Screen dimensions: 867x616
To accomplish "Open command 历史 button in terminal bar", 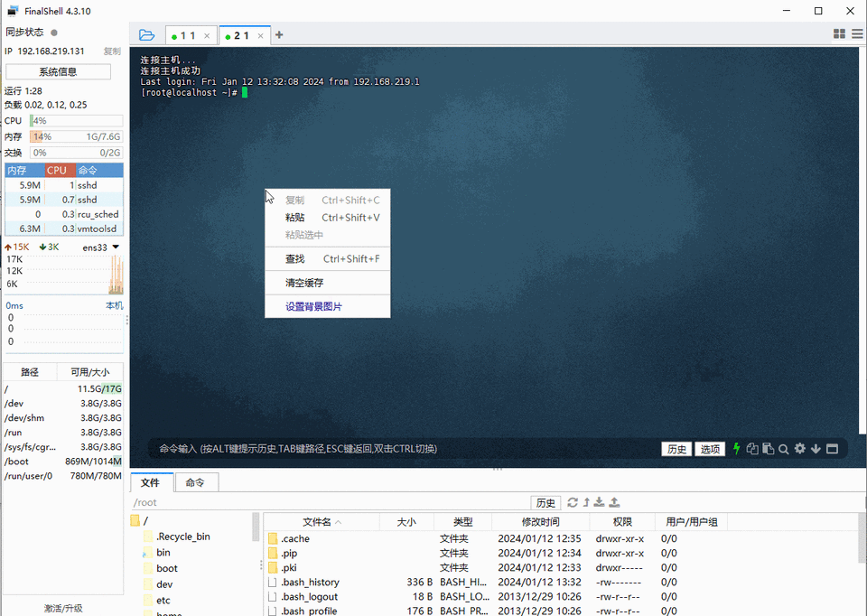I will click(676, 449).
